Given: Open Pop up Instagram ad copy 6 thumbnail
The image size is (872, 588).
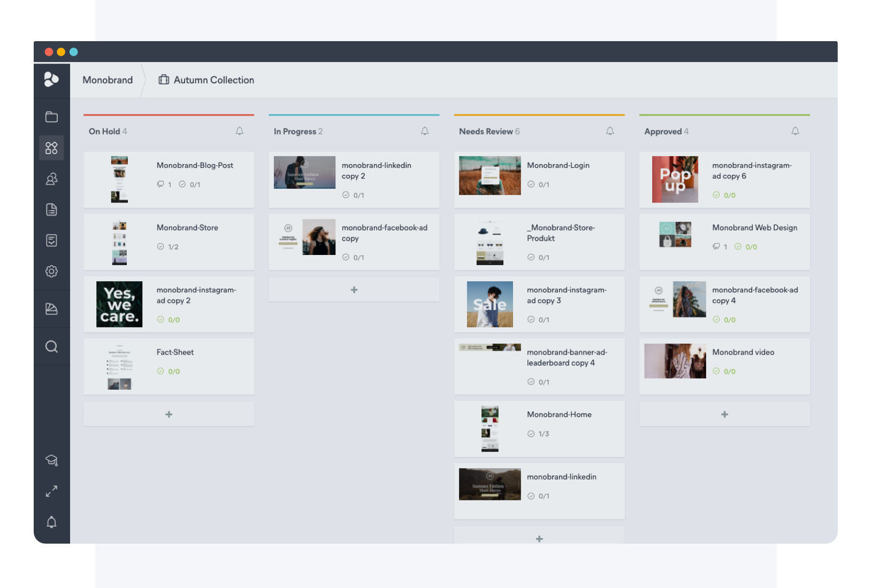Looking at the screenshot, I should (x=675, y=179).
